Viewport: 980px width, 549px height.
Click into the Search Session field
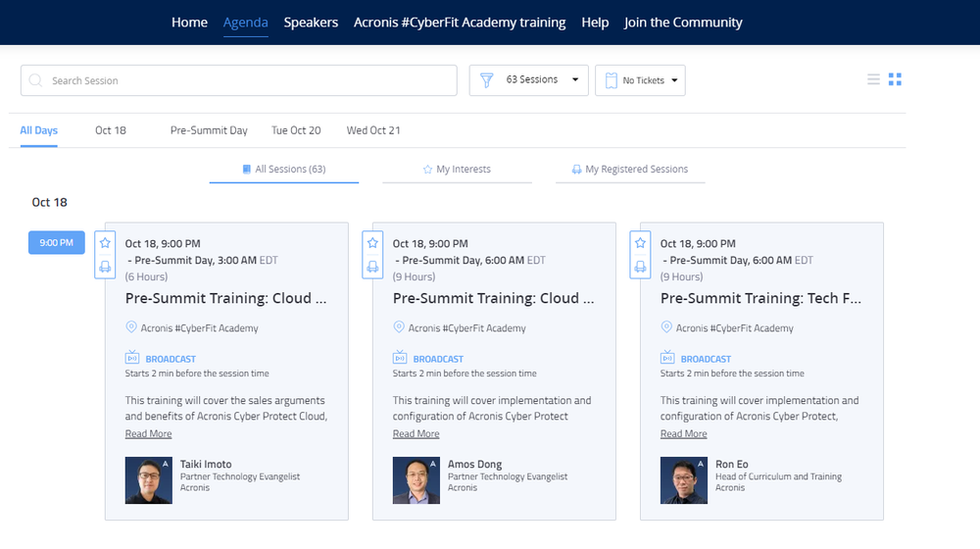tap(239, 80)
